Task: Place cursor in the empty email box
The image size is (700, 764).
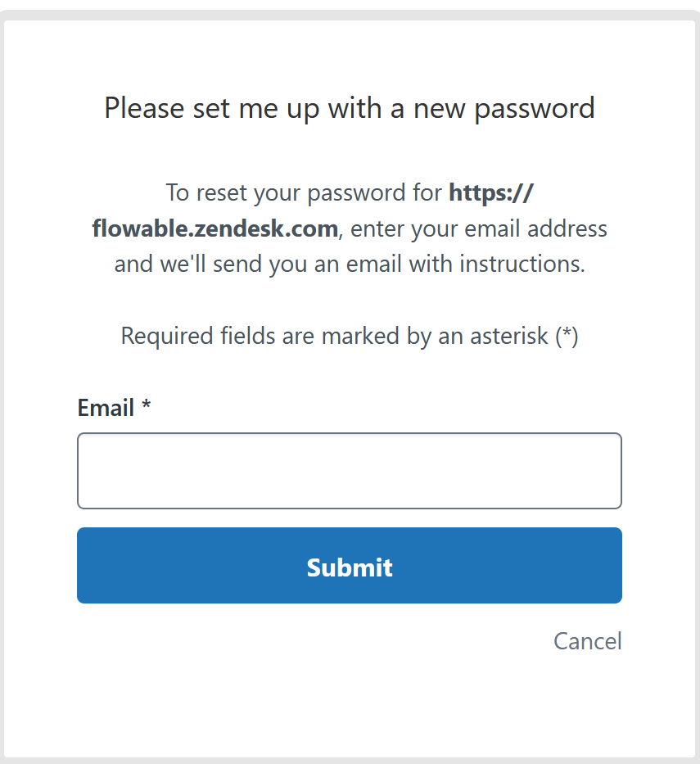Action: tap(350, 470)
